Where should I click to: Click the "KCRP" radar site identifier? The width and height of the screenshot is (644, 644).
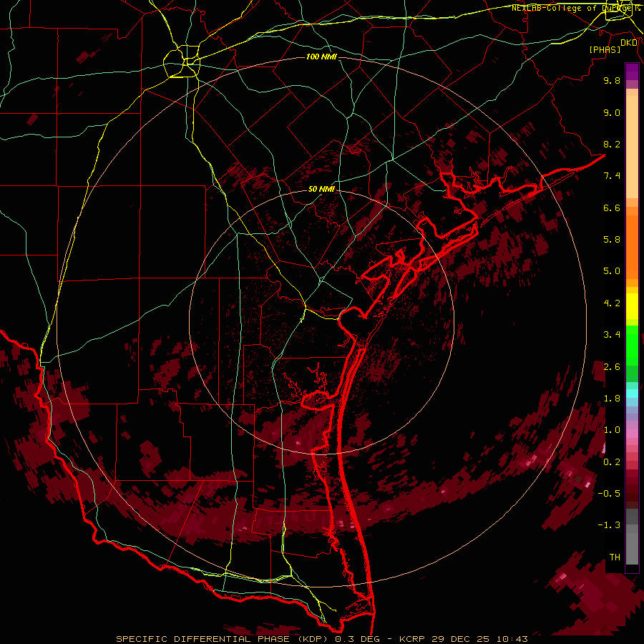413,639
